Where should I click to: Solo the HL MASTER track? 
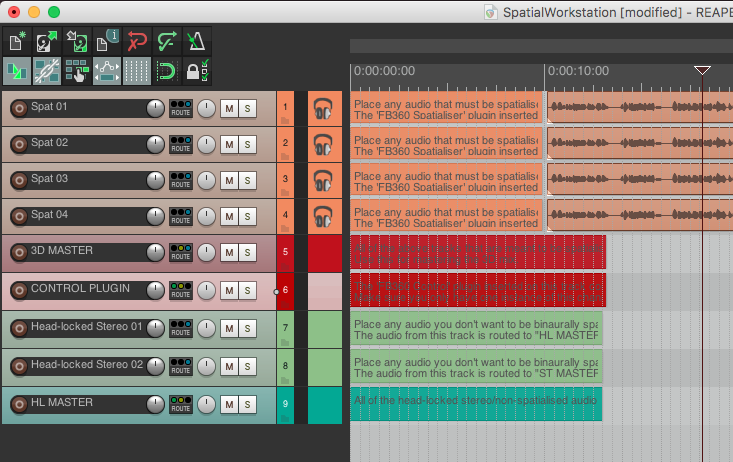pos(247,404)
